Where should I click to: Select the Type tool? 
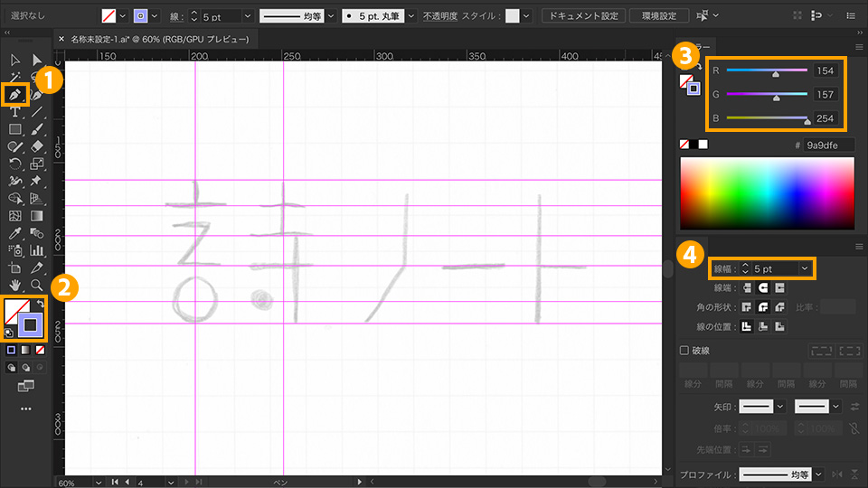point(15,112)
